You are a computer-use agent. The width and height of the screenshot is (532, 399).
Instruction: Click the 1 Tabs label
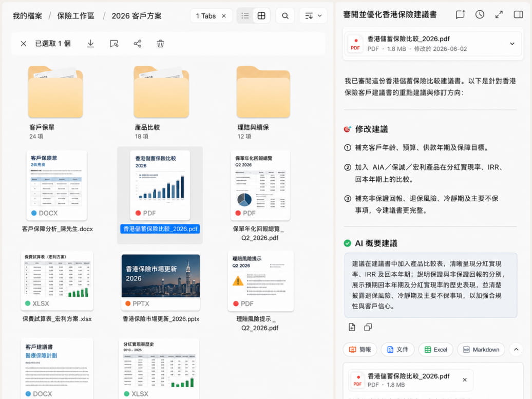click(x=205, y=16)
